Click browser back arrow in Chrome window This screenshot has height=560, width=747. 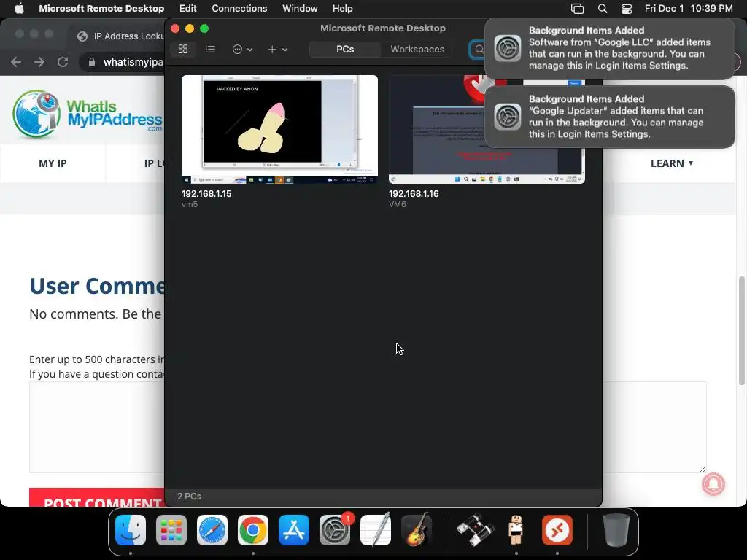click(x=16, y=62)
